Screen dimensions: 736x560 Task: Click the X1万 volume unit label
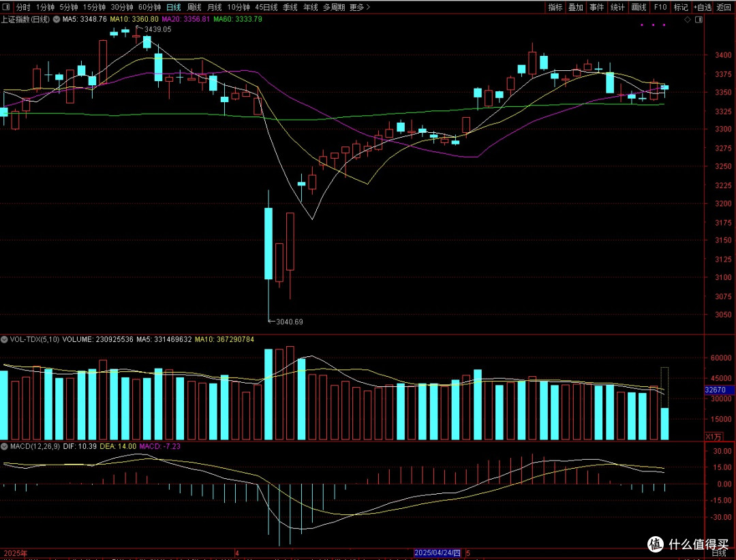coord(714,437)
